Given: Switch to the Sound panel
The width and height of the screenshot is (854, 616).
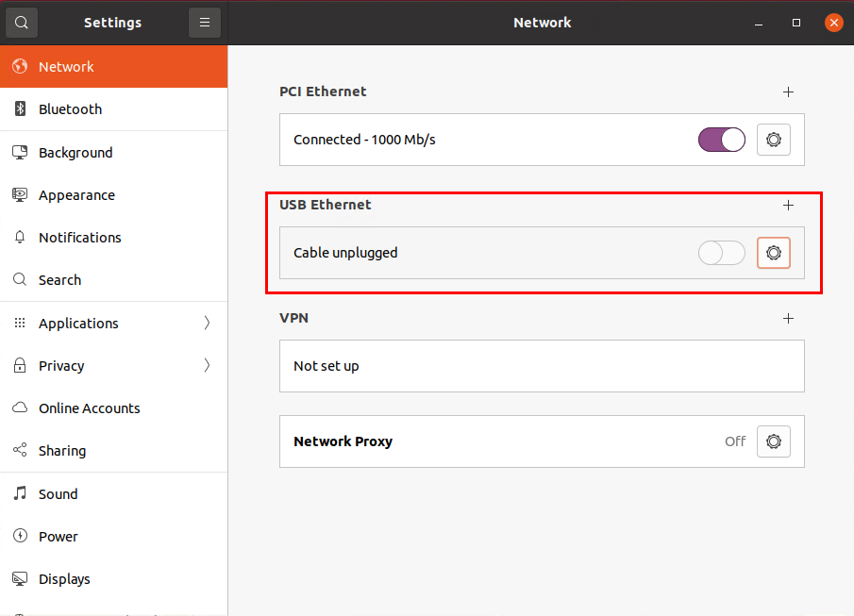Looking at the screenshot, I should tap(114, 493).
